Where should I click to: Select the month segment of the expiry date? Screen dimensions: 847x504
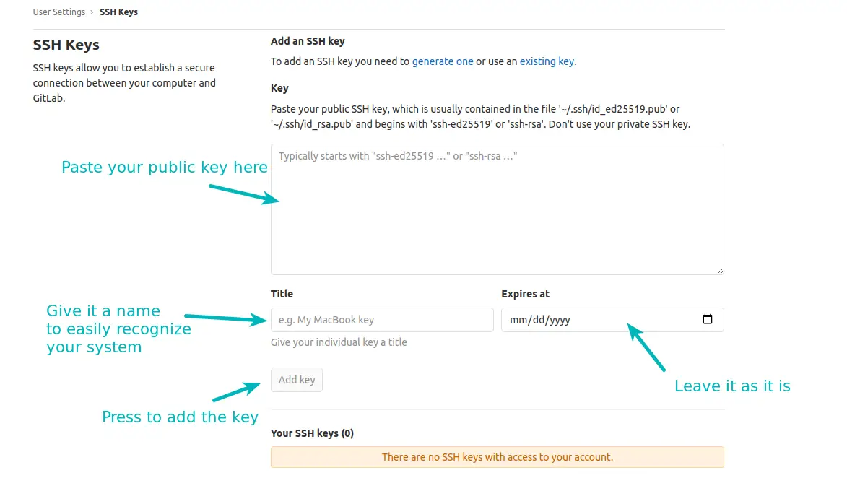(518, 320)
